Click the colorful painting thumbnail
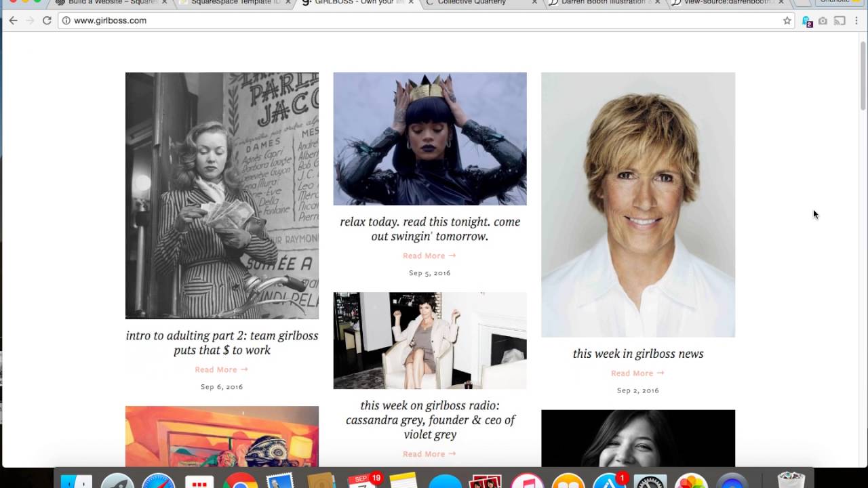Screen dimensions: 868x488 tap(222, 436)
